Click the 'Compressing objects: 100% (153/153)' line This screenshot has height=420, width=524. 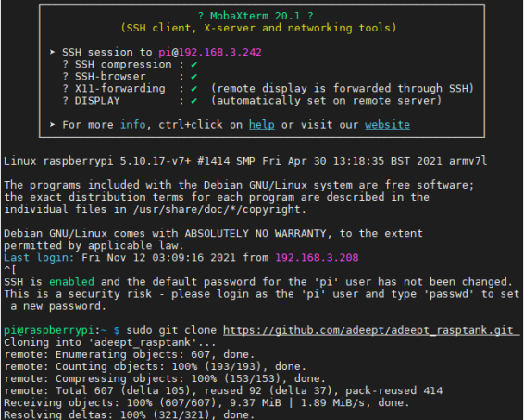[165, 378]
